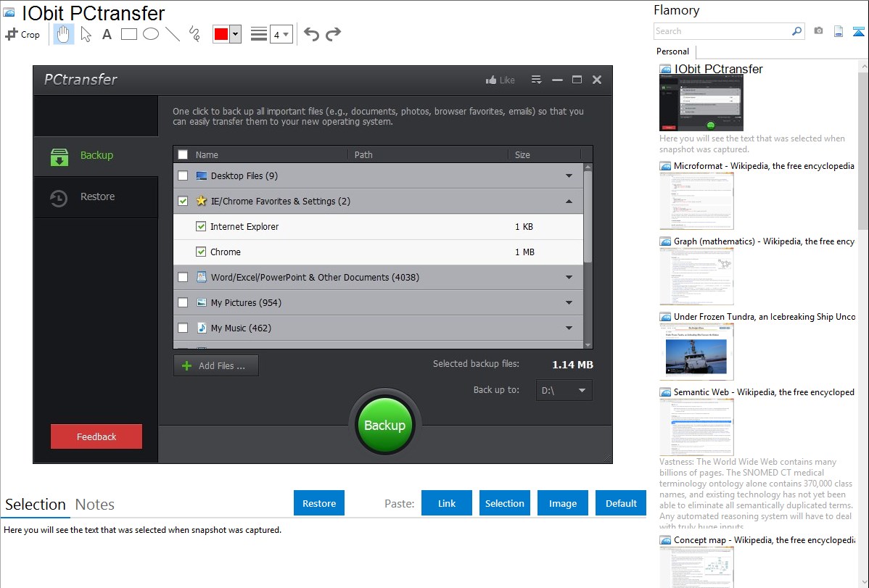Screen dimensions: 869x588
Task: Collapse the IE/Chrome Favorites group
Action: click(569, 201)
